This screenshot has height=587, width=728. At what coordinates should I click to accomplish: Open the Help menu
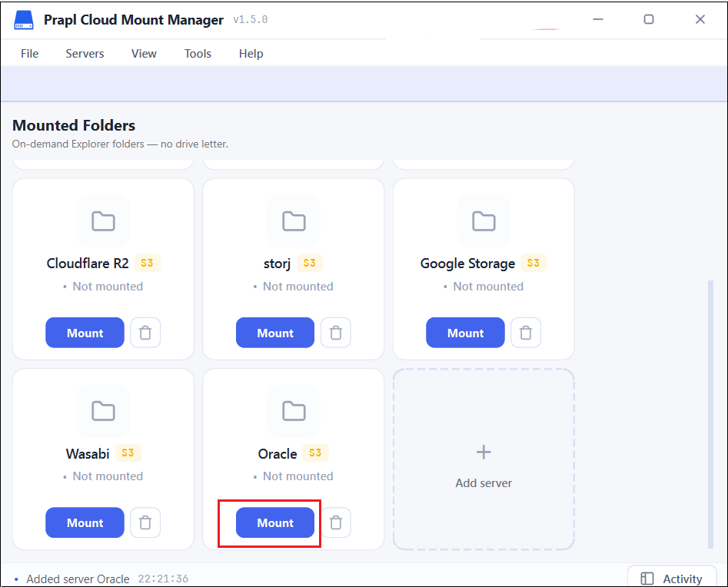(x=251, y=53)
